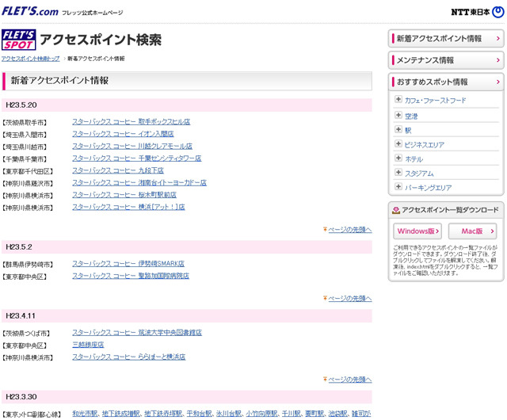Viewport: 507px width, 420px height.
Task: Open 和光市駅 station link
Action: [85, 414]
